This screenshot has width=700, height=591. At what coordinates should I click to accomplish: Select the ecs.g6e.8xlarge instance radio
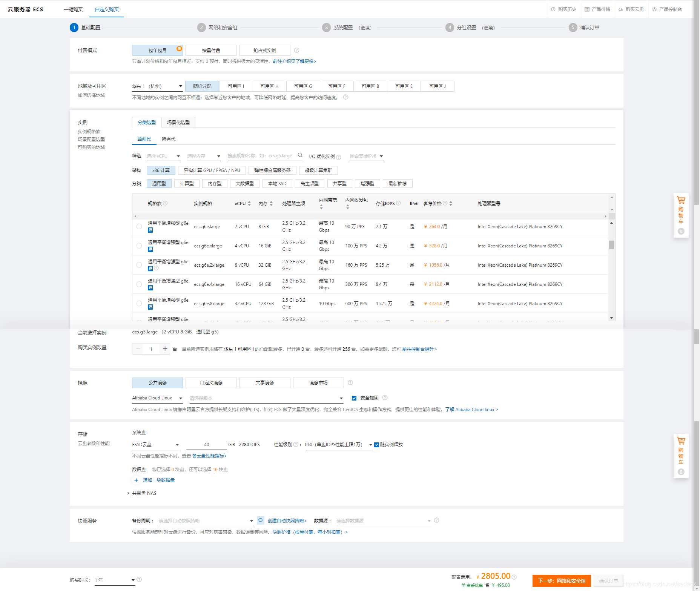click(139, 304)
